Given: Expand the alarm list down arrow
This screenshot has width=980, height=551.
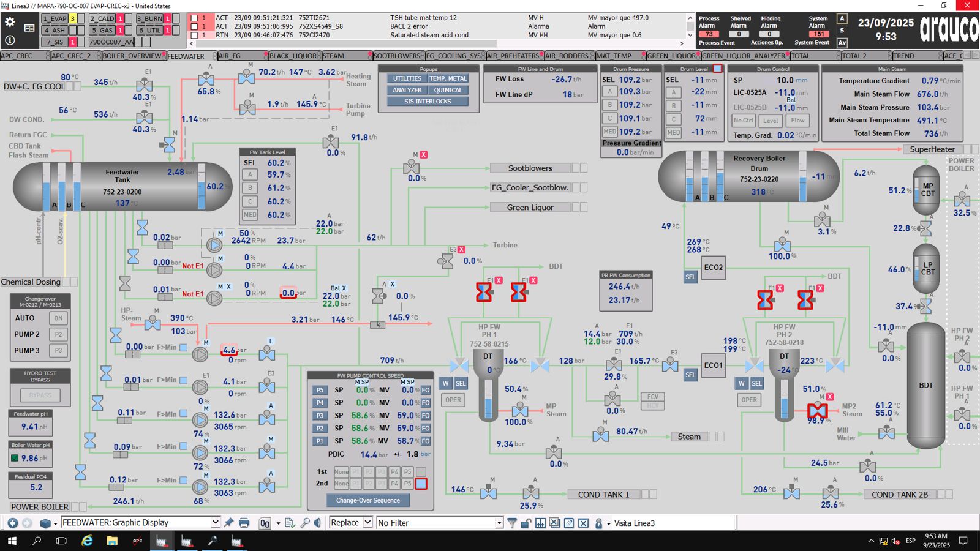Looking at the screenshot, I should coord(690,35).
